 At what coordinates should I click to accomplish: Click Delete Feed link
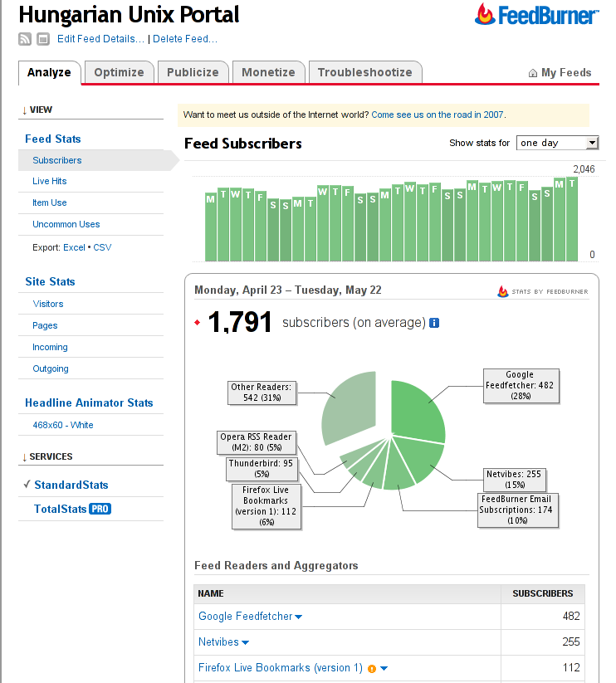(x=185, y=39)
